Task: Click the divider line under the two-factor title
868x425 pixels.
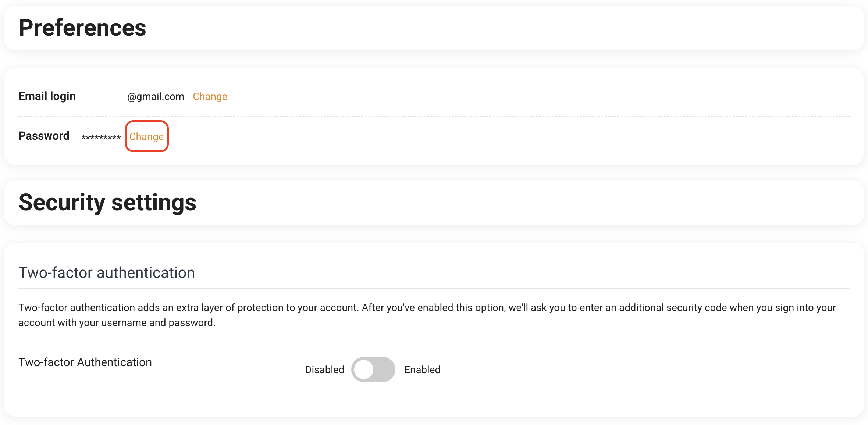Action: click(434, 289)
